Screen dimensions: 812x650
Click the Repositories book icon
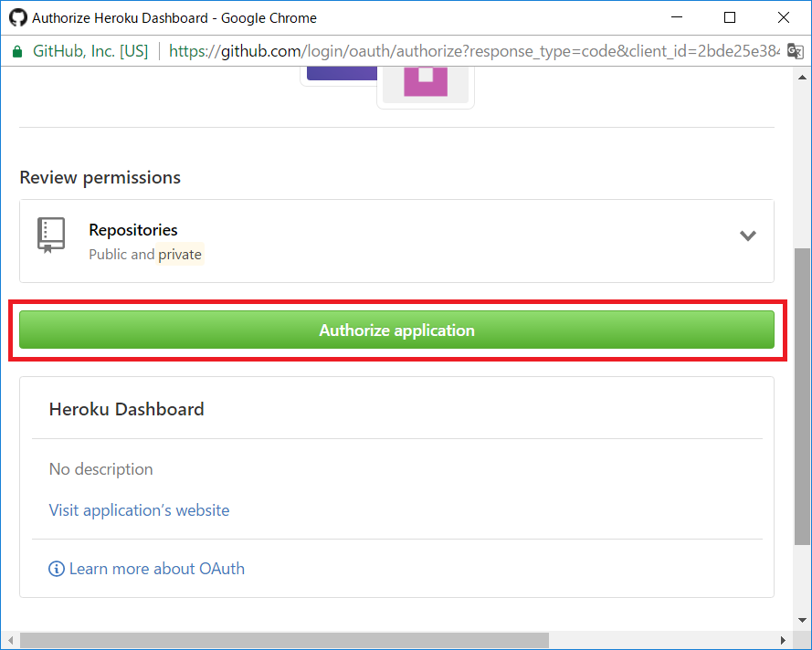(51, 235)
